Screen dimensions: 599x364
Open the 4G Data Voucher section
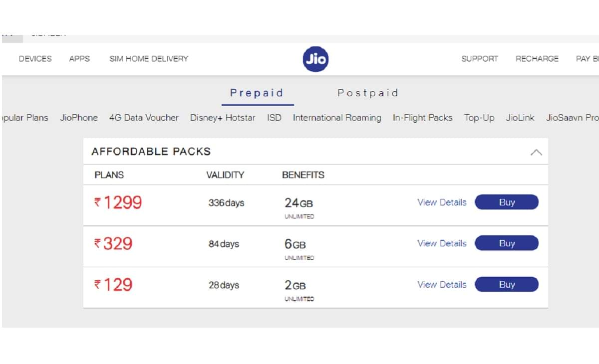(x=144, y=118)
